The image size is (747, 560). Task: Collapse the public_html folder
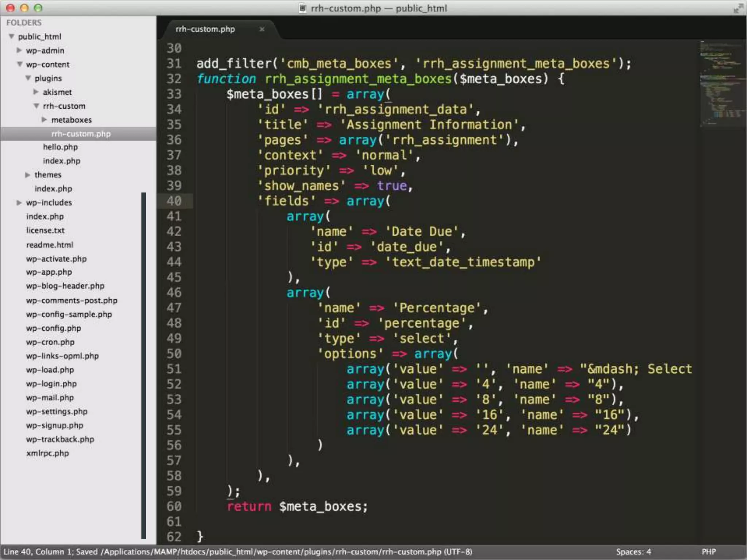[12, 36]
